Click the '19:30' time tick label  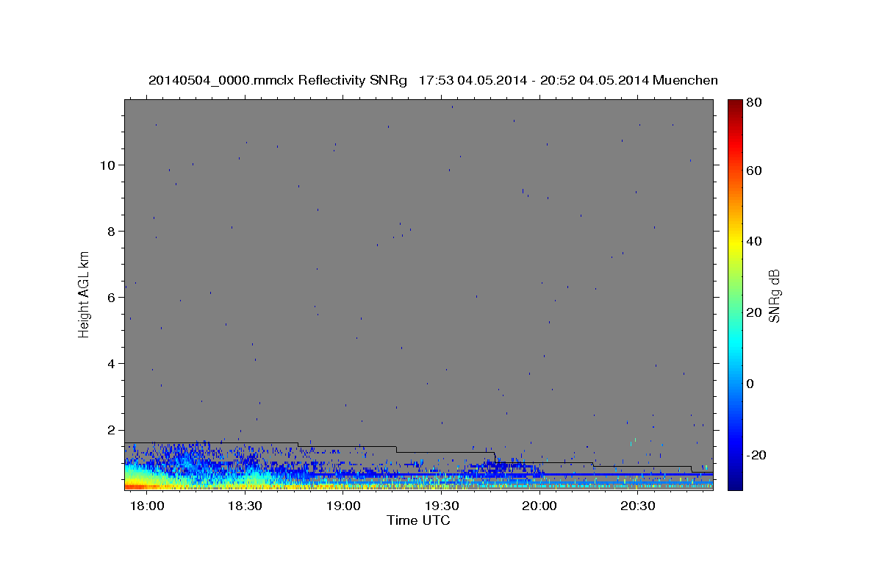tap(442, 506)
